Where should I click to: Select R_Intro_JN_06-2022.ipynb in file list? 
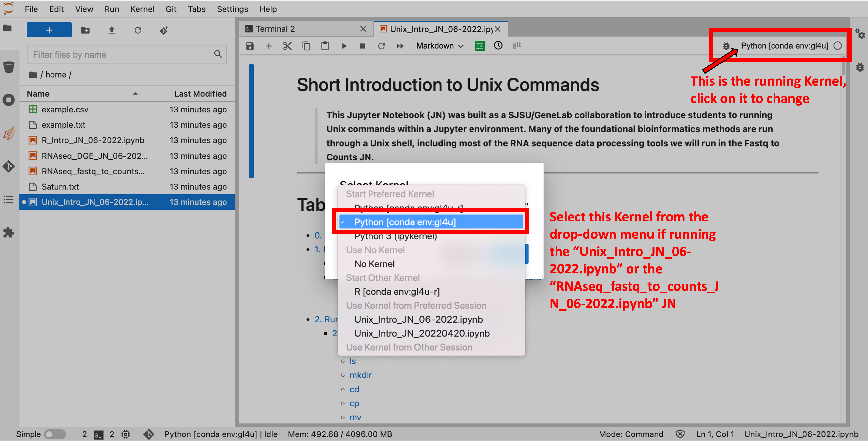(127, 140)
